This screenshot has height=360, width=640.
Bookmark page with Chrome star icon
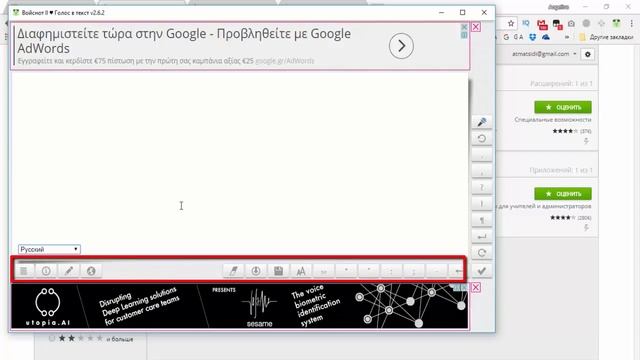click(511, 24)
